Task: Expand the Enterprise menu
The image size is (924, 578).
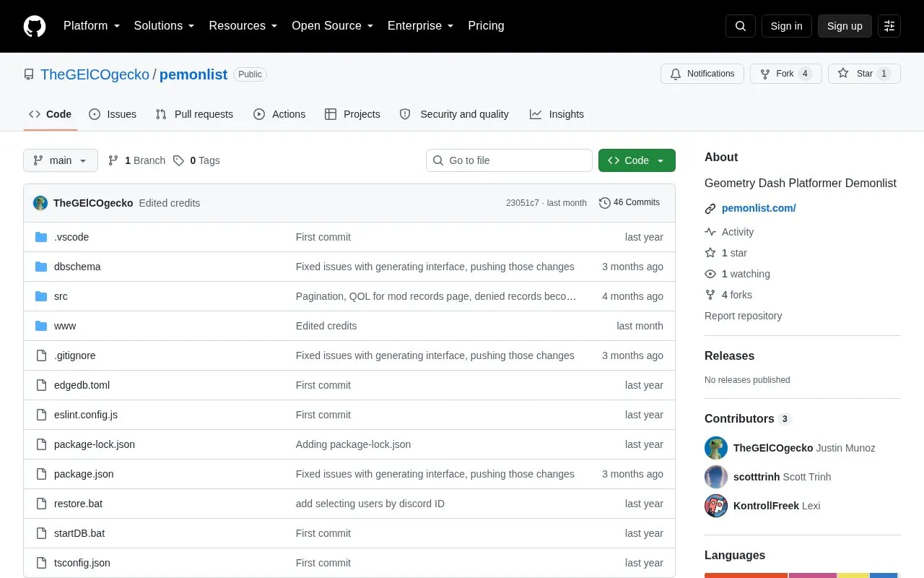Action: [421, 26]
